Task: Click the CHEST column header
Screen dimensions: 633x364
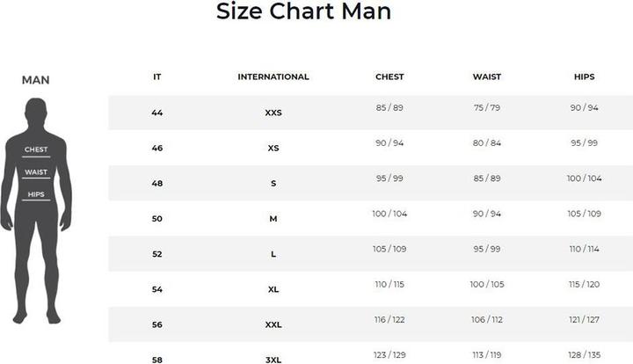Action: pyautogui.click(x=389, y=76)
